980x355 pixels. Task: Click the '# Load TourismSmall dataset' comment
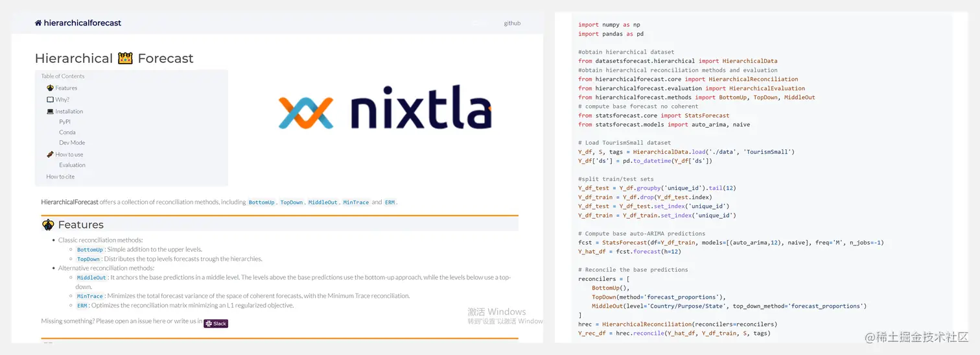[x=625, y=143]
